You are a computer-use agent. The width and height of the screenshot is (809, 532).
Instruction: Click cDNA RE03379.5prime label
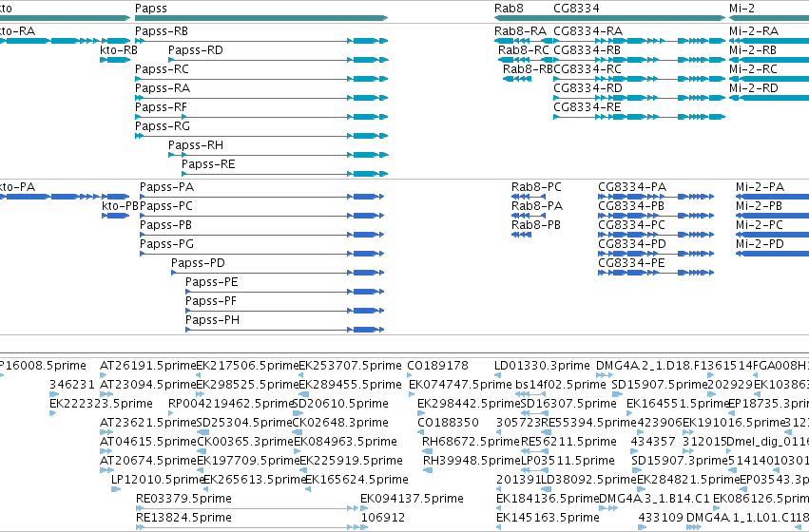[183, 499]
